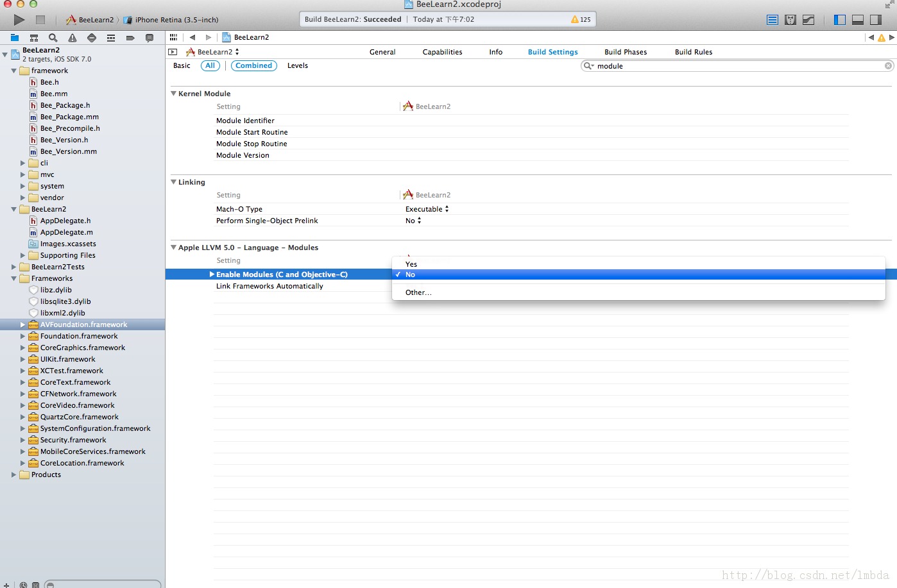Open the Issue navigator warning icon
The height and width of the screenshot is (588, 897).
coord(73,38)
